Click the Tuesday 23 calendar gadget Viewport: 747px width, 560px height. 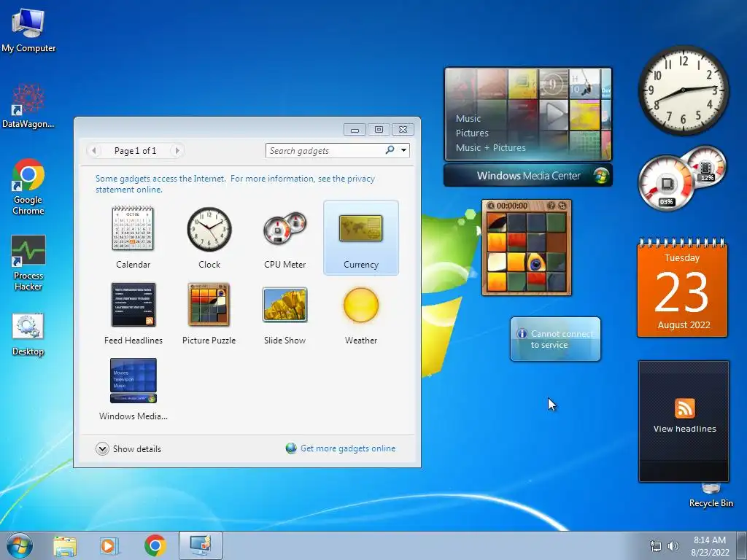682,287
